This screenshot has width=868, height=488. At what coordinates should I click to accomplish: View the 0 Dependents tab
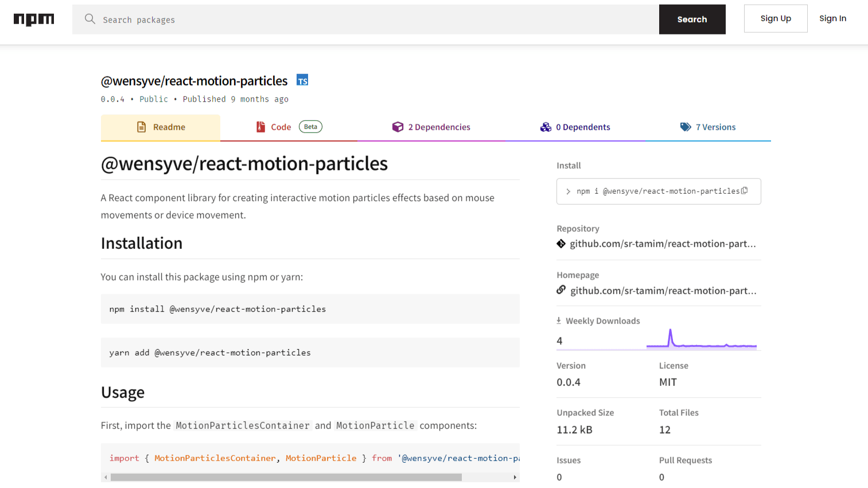(x=575, y=127)
